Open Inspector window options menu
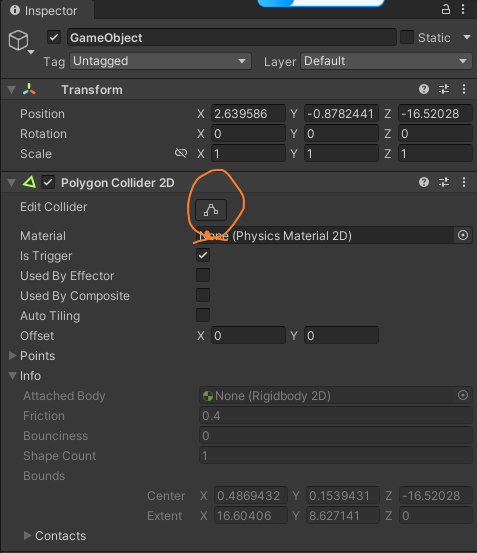 [x=463, y=10]
